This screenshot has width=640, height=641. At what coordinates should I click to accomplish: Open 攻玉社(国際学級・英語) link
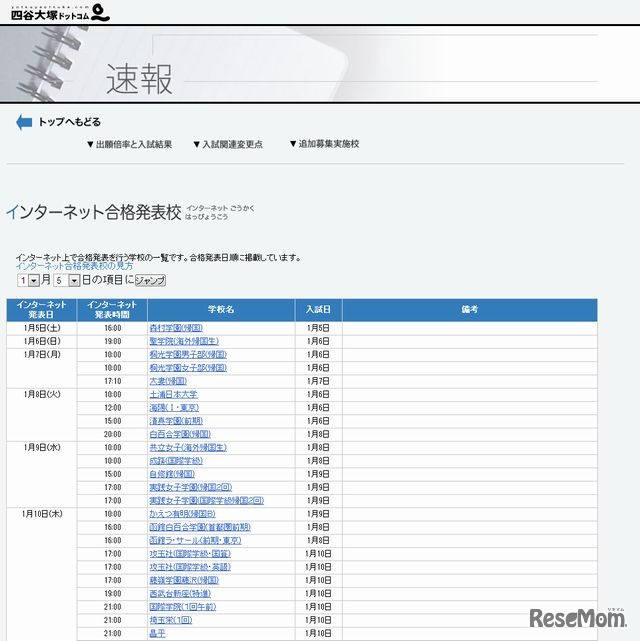pyautogui.click(x=190, y=567)
